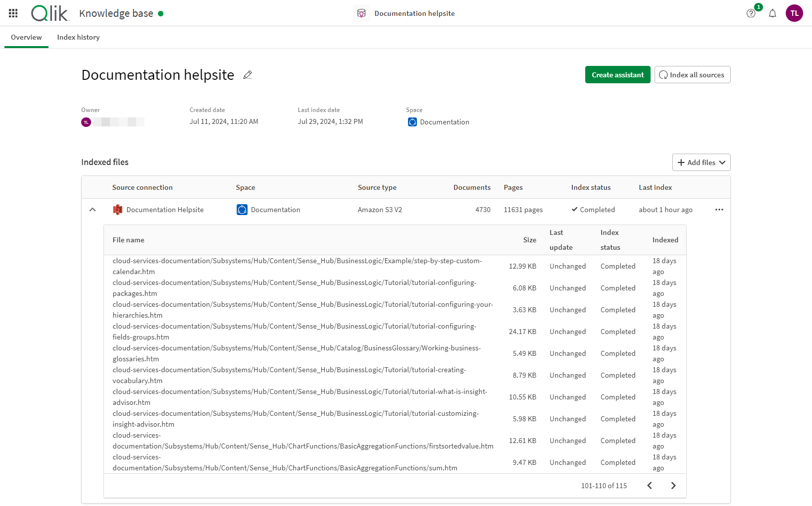Click the Indexed column header
Image resolution: width=812 pixels, height=506 pixels.
click(665, 240)
